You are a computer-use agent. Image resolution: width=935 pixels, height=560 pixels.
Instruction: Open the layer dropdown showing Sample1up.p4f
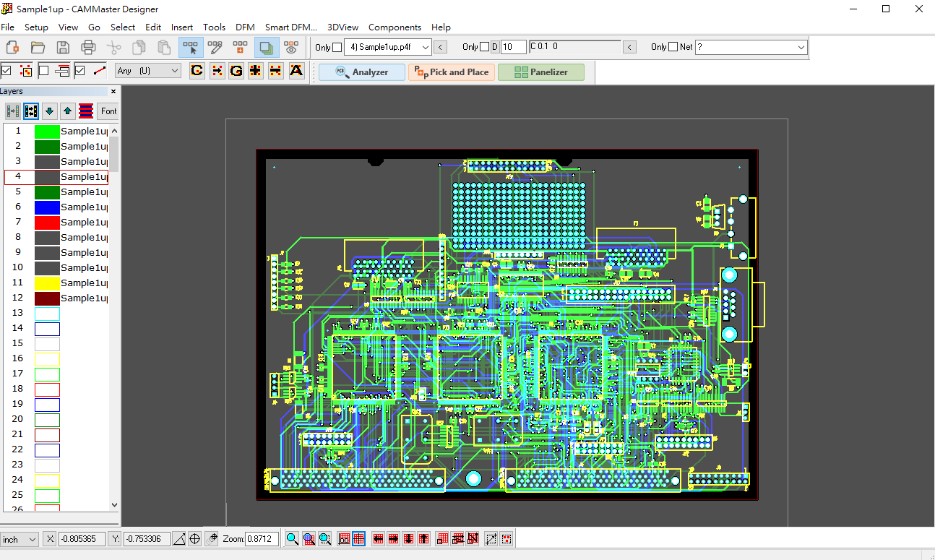click(388, 47)
